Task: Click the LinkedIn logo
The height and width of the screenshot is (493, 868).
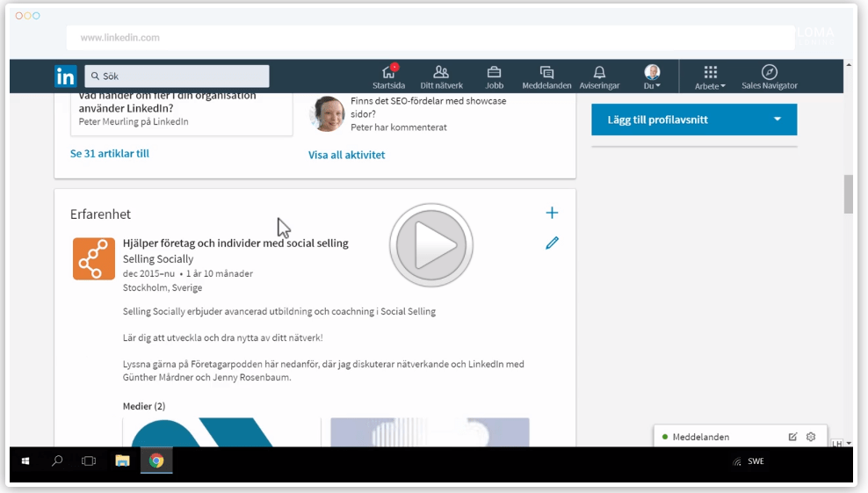Action: tap(65, 76)
